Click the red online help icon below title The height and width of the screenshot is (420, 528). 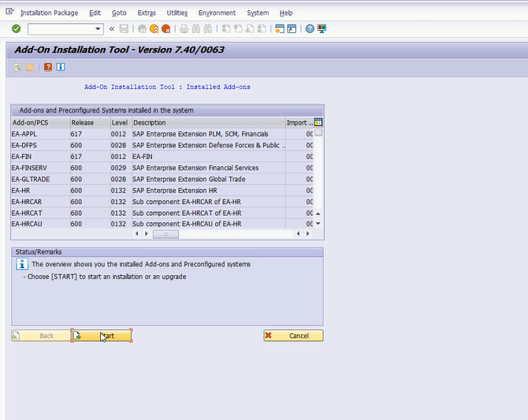pos(48,67)
